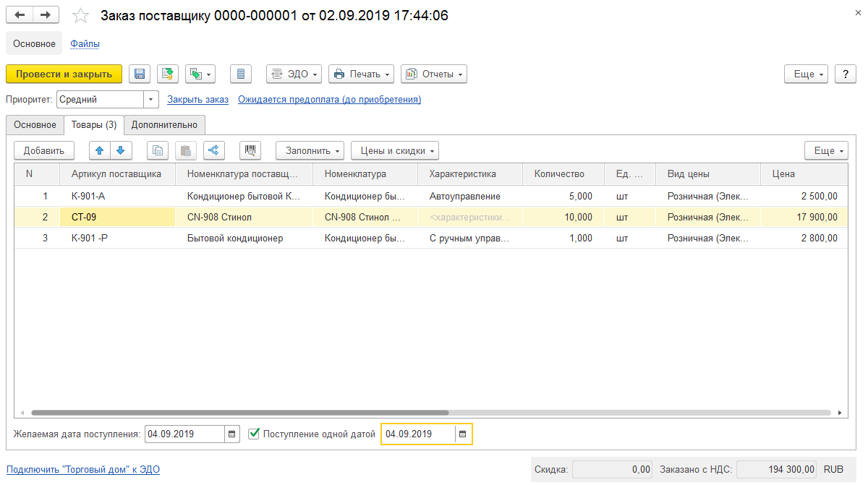Click the split row icon
Viewport: 868px width, 485px height.
[x=214, y=150]
